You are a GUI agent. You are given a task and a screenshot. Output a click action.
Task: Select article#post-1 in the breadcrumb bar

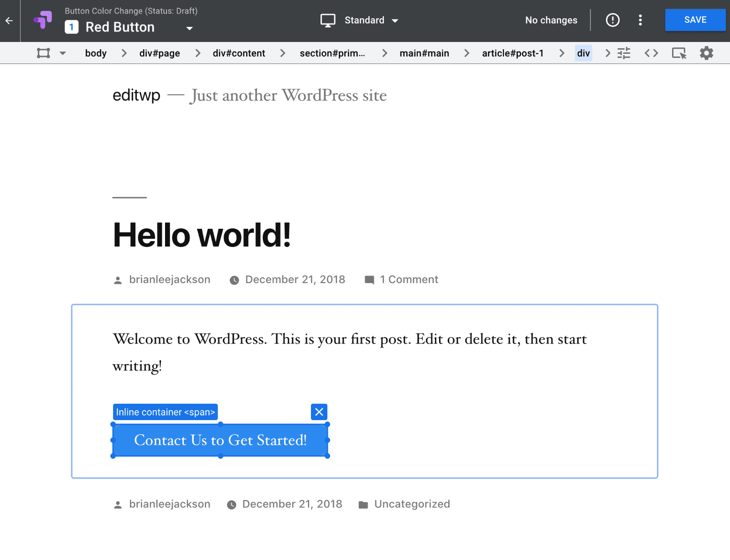[x=513, y=53]
